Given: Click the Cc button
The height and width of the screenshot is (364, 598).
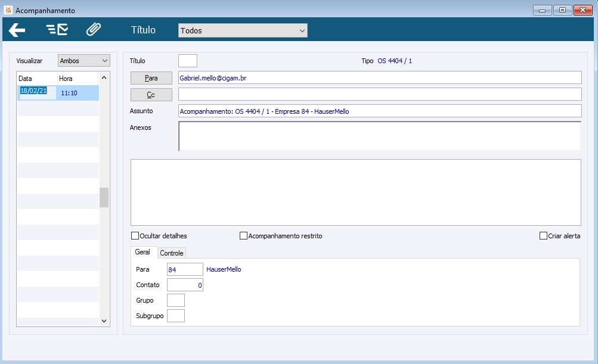Looking at the screenshot, I should pos(151,95).
